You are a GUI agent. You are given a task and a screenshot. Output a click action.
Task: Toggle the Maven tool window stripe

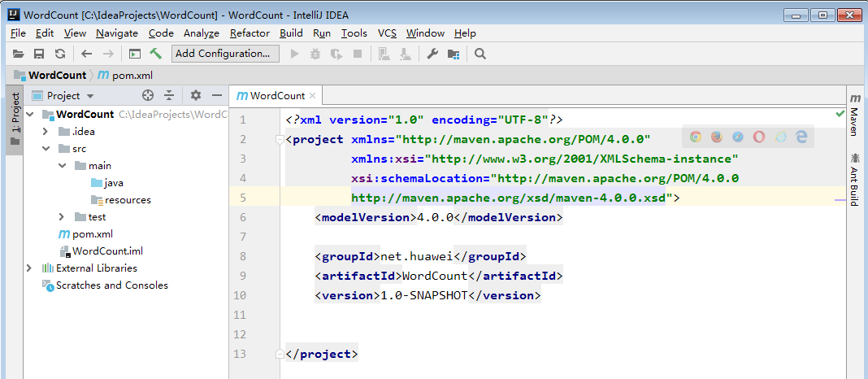point(854,115)
